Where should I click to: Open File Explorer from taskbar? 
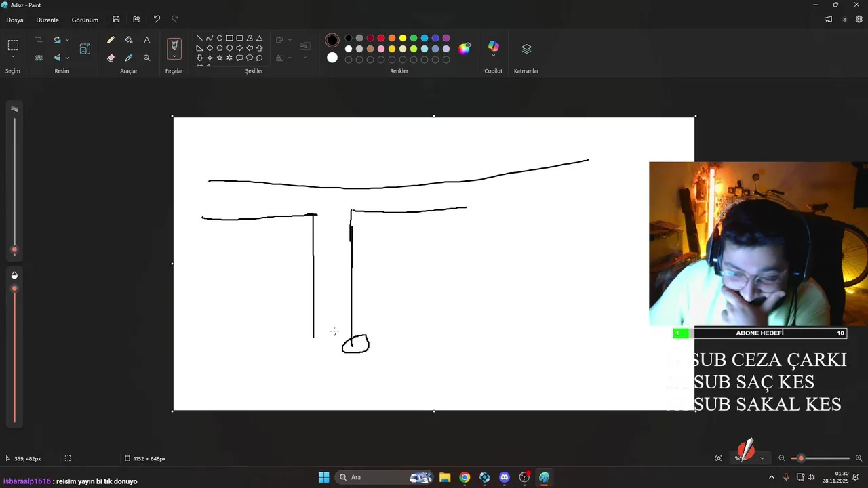tap(445, 477)
